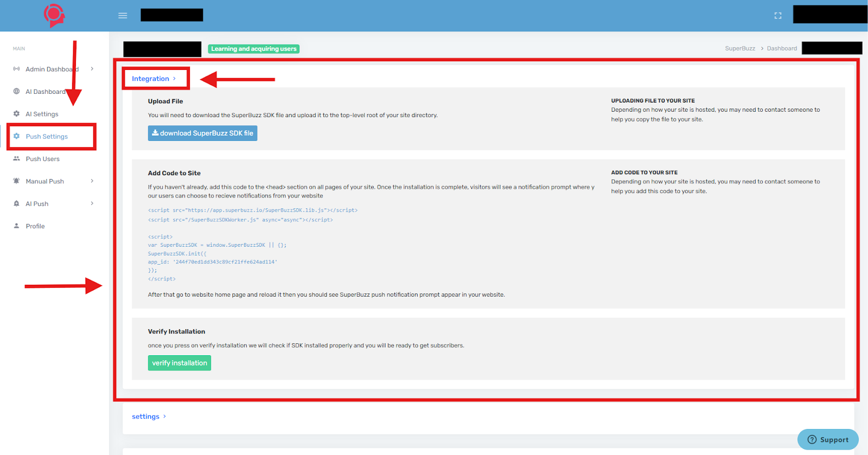Click the Add Code to Site heading
This screenshot has height=455, width=868.
pos(174,173)
